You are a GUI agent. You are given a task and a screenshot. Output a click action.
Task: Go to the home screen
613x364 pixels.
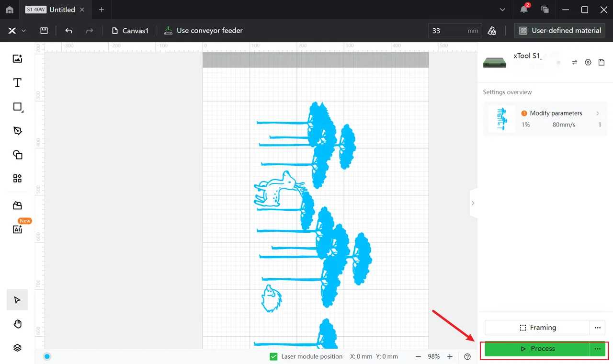coord(10,10)
